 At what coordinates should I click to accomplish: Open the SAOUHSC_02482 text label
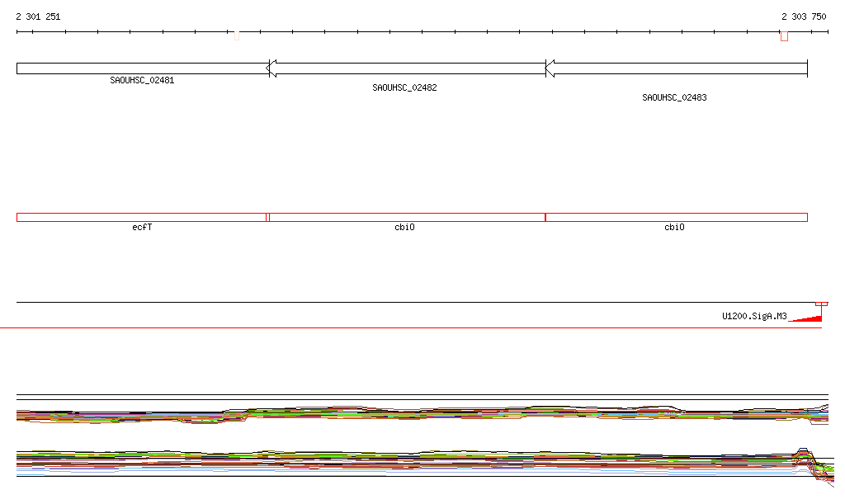(x=404, y=87)
